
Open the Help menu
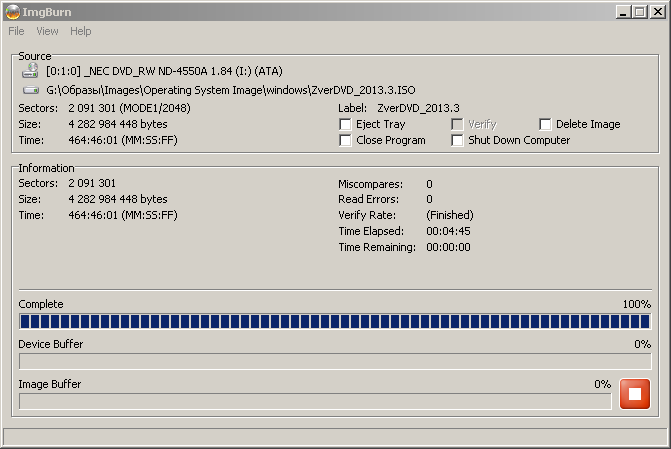[x=80, y=31]
